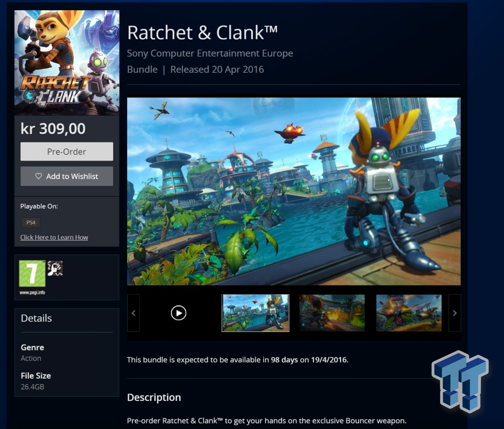Click the Ratchet & Clank cover art

pos(67,63)
